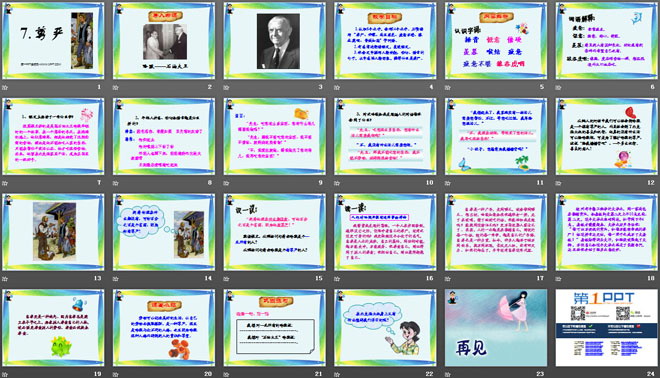This screenshot has height=378, width=660.
Task: Click slide number label '12'
Action: pyautogui.click(x=651, y=183)
